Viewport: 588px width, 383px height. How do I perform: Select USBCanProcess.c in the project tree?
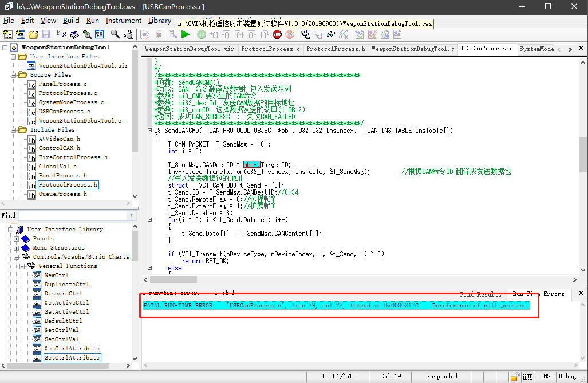(x=64, y=112)
